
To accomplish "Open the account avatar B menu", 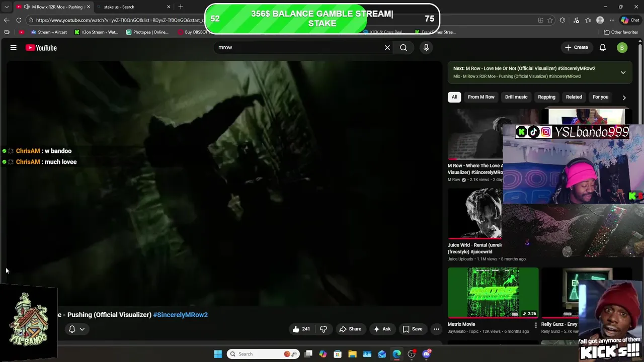I will pyautogui.click(x=622, y=48).
